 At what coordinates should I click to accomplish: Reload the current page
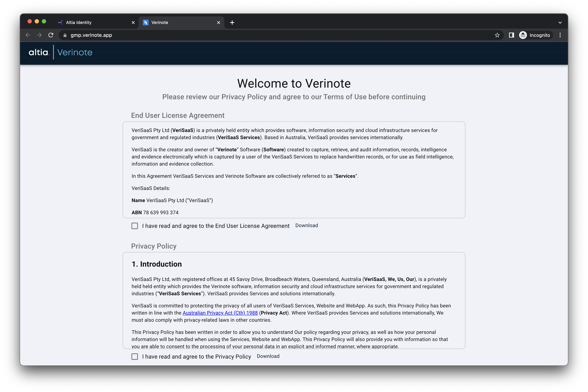point(51,35)
